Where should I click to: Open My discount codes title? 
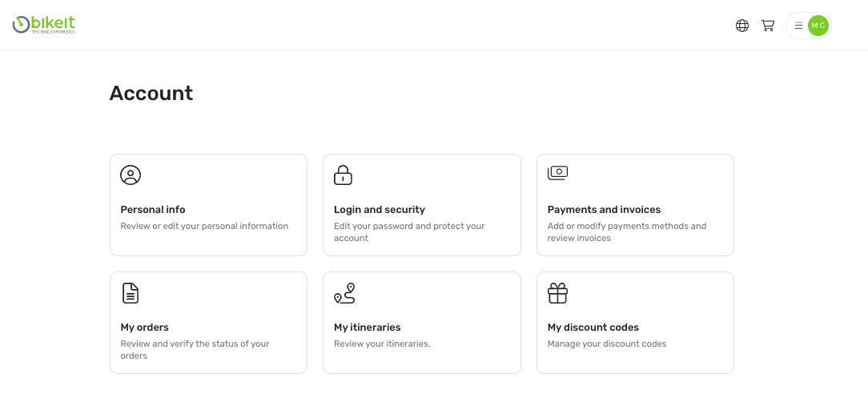(x=593, y=328)
